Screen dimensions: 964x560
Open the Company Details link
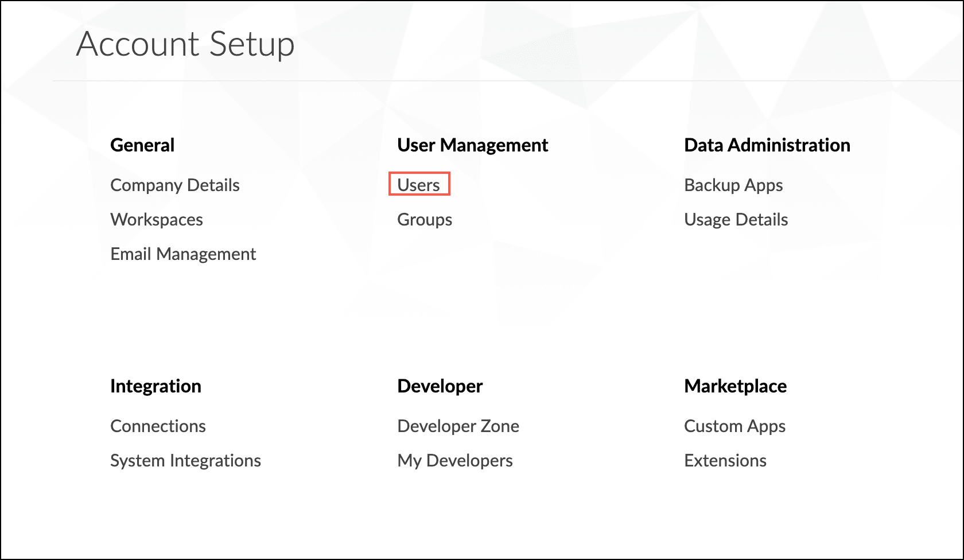coord(175,185)
